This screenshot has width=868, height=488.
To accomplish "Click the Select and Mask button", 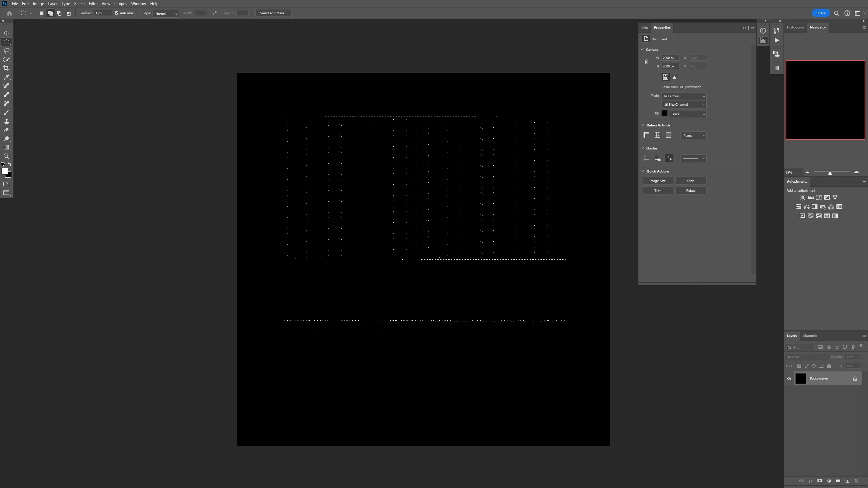I will tap(273, 13).
